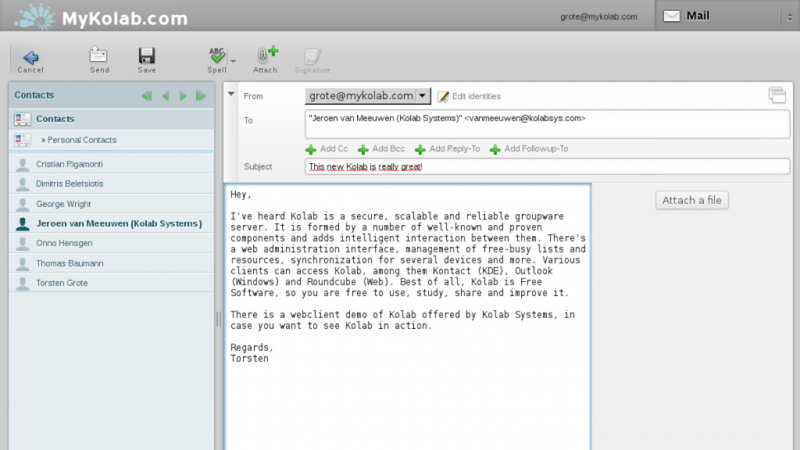Click the contacts panel splitter handle
800x450 pixels.
coord(219,319)
